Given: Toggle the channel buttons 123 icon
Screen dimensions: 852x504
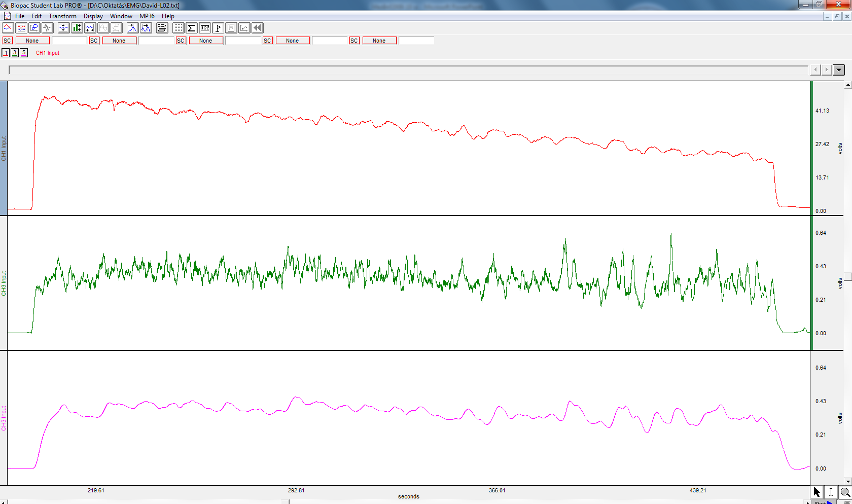Looking at the screenshot, I should [x=205, y=28].
